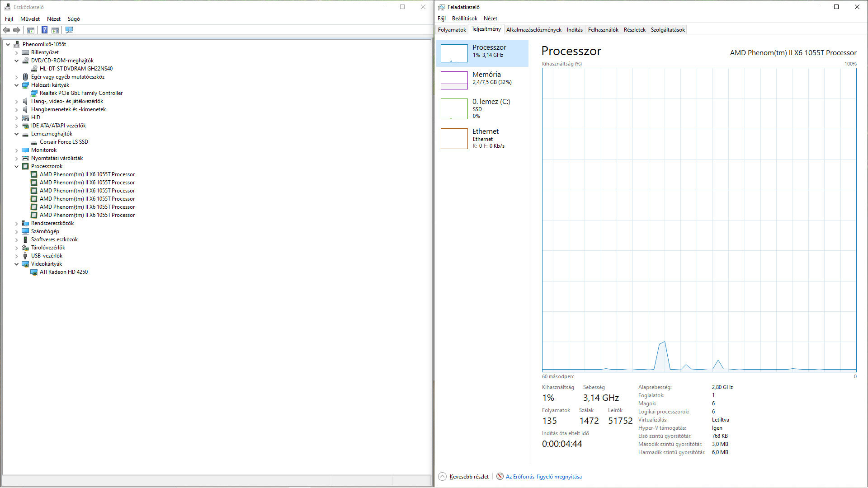Expand the Billentyűzet category
Image resolution: width=868 pixels, height=488 pixels.
coord(17,52)
